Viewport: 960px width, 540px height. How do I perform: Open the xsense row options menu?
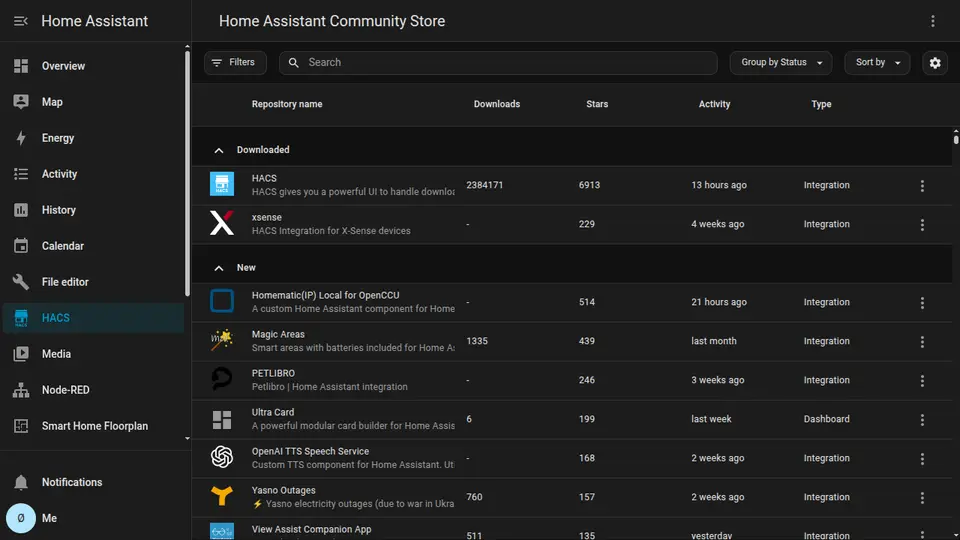point(922,225)
